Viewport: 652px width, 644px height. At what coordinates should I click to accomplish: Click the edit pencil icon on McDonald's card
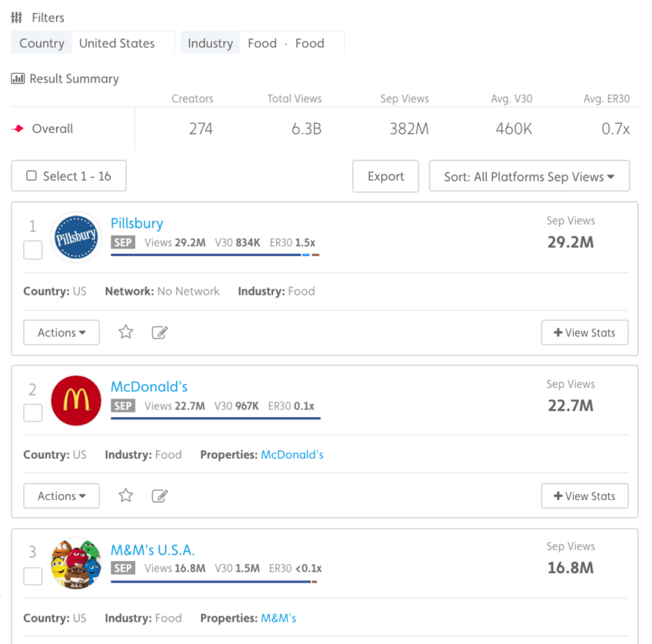click(160, 496)
